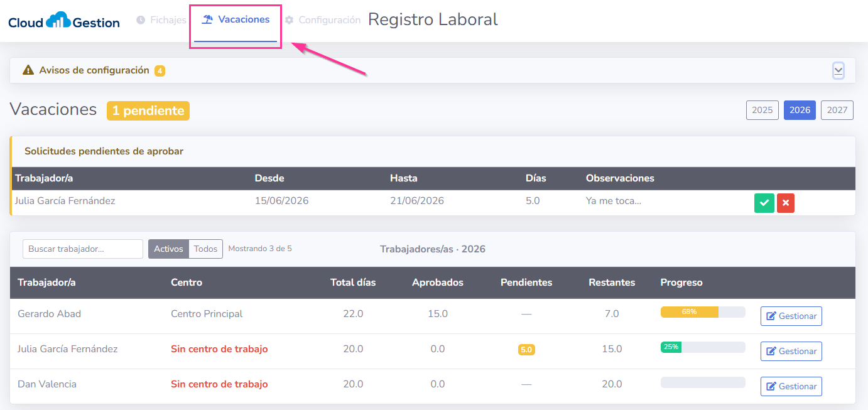Click the Hasta date 21/06/2026

point(417,201)
